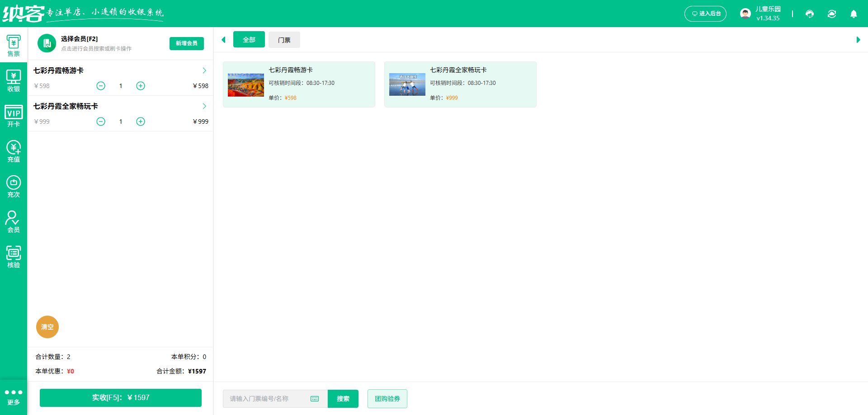Click the 新增会员 button

[186, 43]
